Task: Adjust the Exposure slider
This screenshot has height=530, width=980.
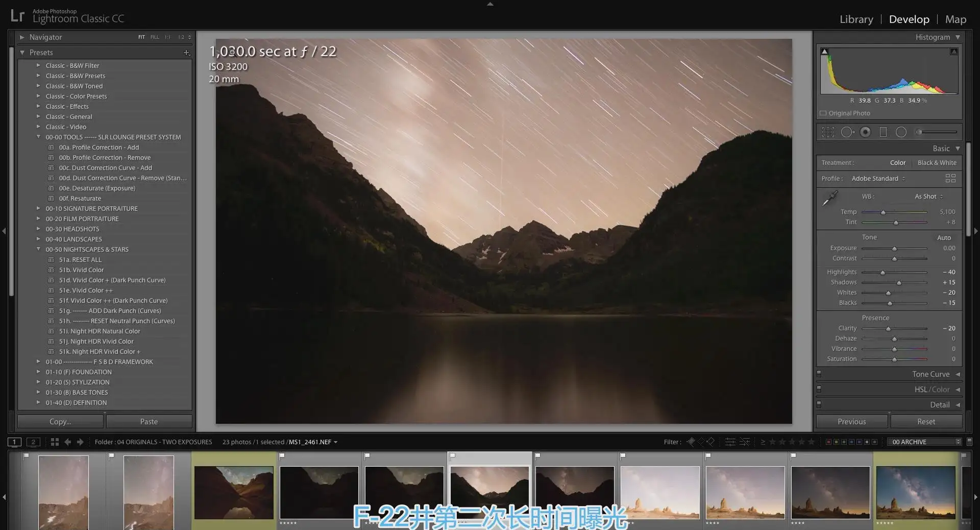Action: 894,249
